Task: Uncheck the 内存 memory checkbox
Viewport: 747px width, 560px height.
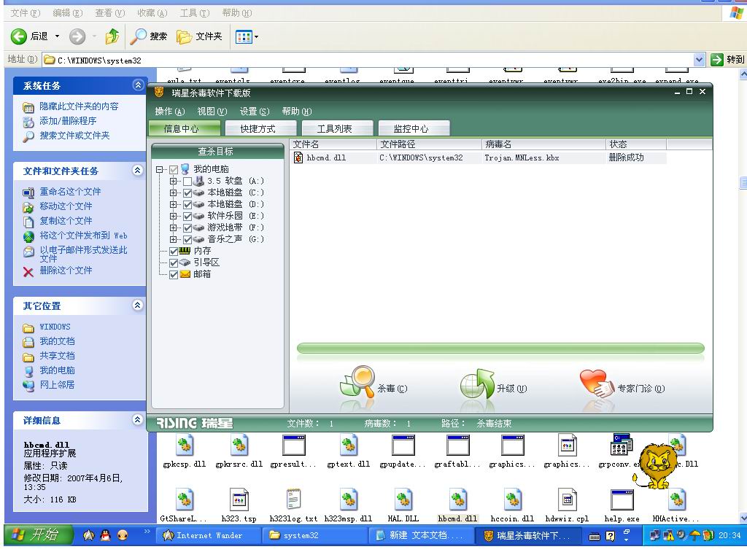Action: pos(174,252)
